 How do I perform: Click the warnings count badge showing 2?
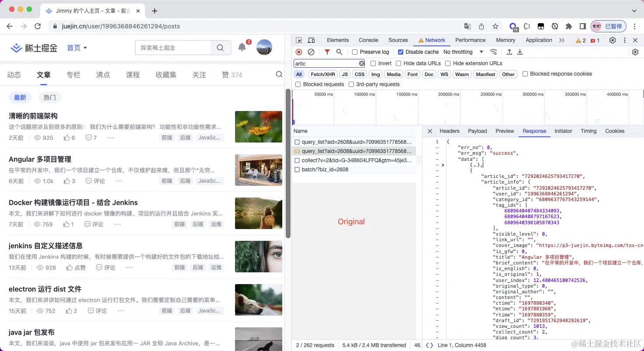pos(581,40)
